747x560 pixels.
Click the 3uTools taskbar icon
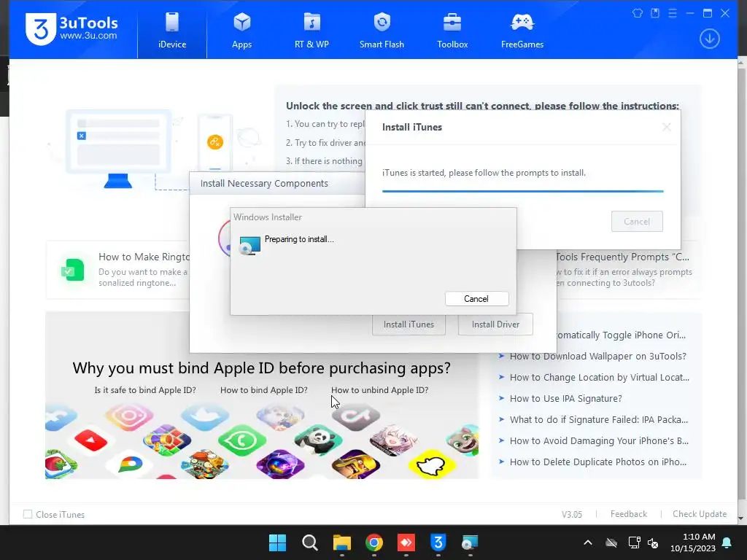438,542
